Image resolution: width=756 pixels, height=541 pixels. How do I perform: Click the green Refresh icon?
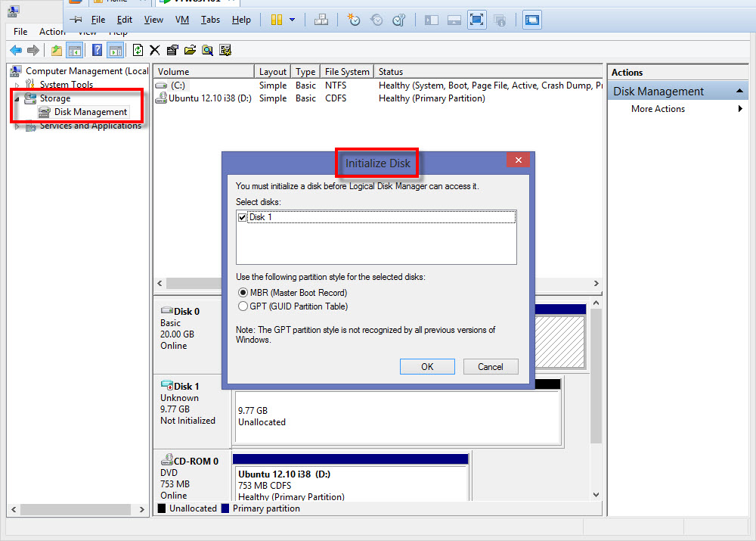(x=138, y=50)
